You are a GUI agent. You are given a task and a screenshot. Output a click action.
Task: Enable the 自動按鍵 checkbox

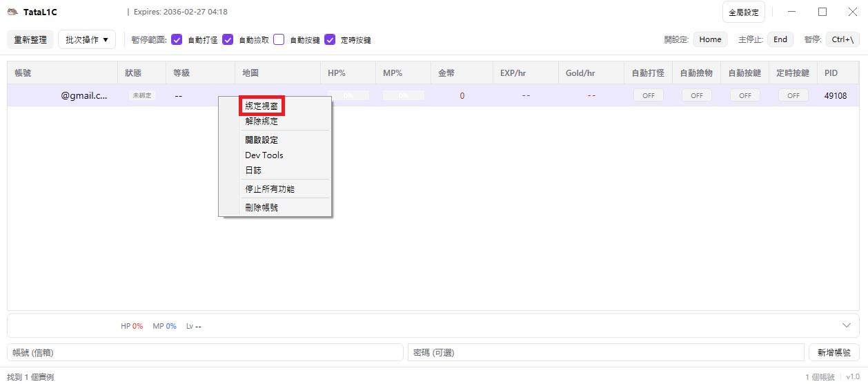[x=279, y=40]
